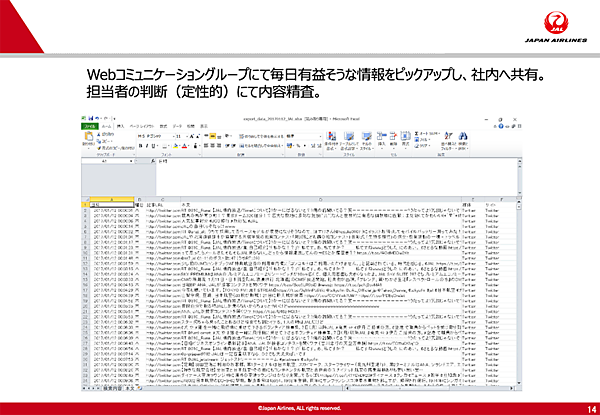Click the Paste icon in the clipboard group
This screenshot has width=600, height=415.
click(x=89, y=140)
